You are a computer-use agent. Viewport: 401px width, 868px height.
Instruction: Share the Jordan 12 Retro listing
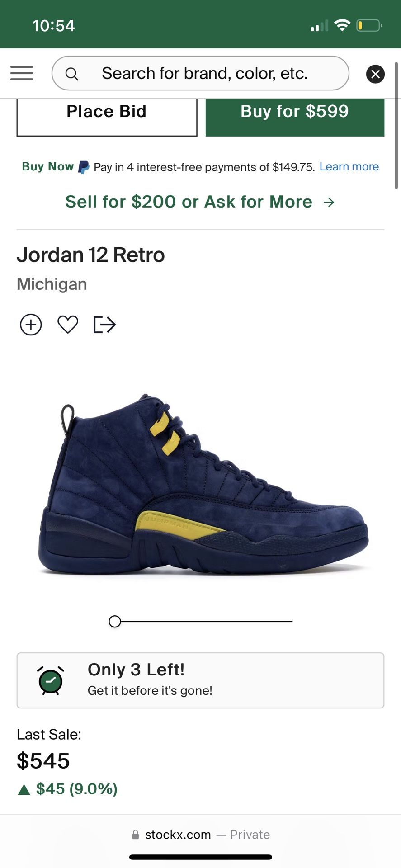pyautogui.click(x=104, y=325)
